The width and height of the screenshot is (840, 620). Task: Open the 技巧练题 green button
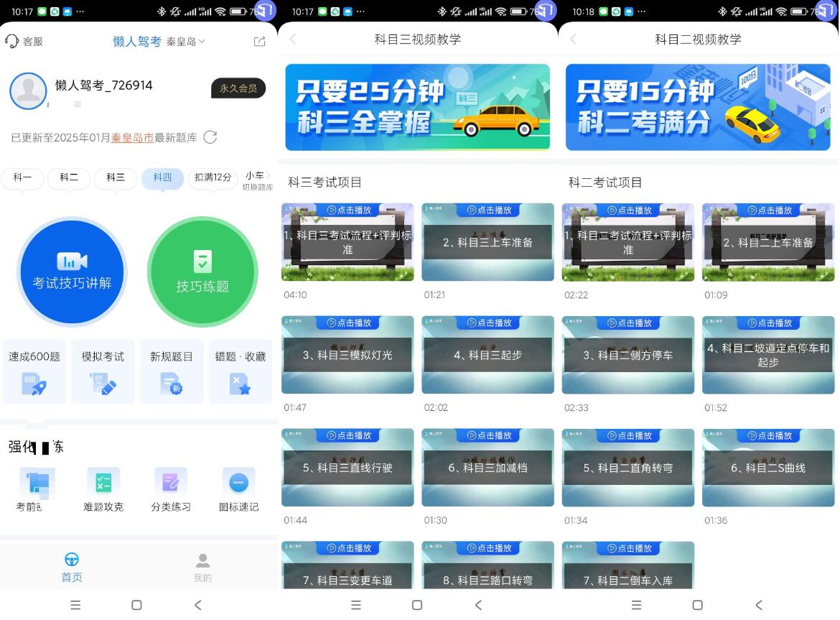[x=203, y=272]
